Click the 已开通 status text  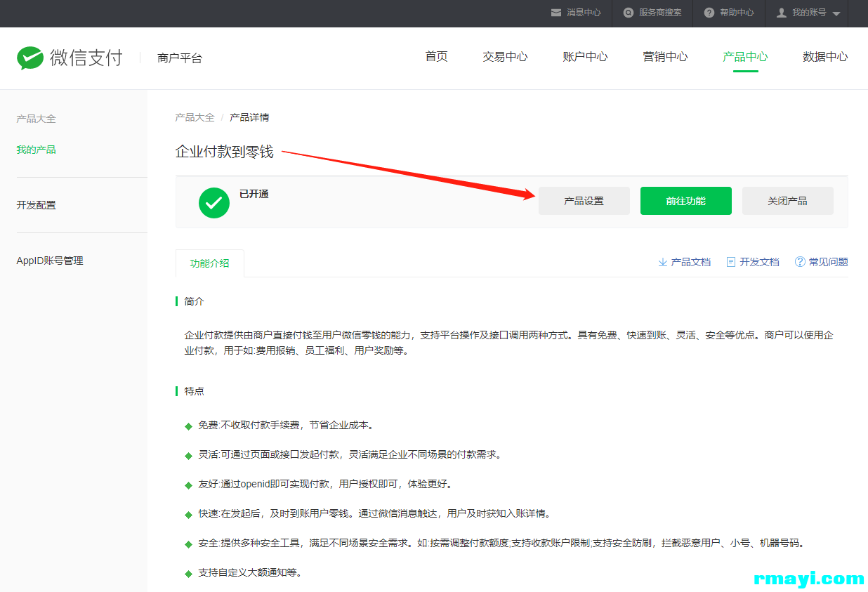254,194
